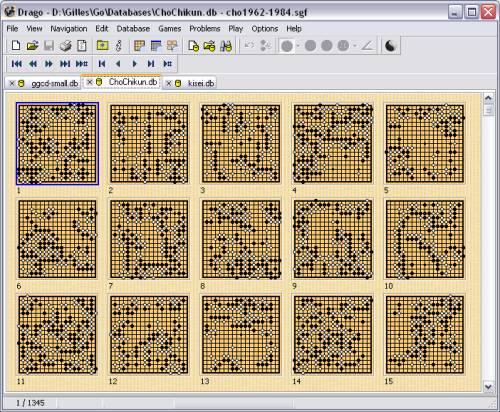Go to start of game button
Screen dimensions: 500x412
click(x=102, y=64)
